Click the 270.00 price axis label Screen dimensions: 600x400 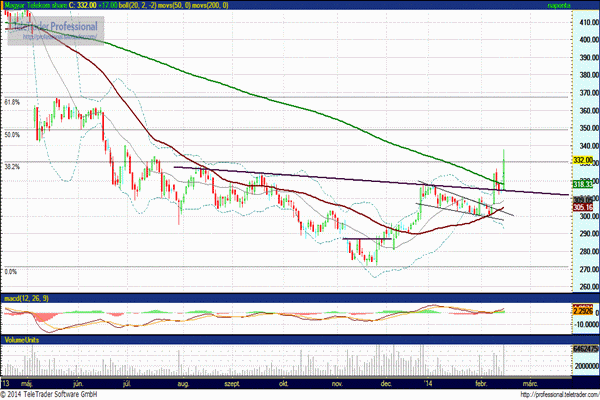click(x=589, y=269)
